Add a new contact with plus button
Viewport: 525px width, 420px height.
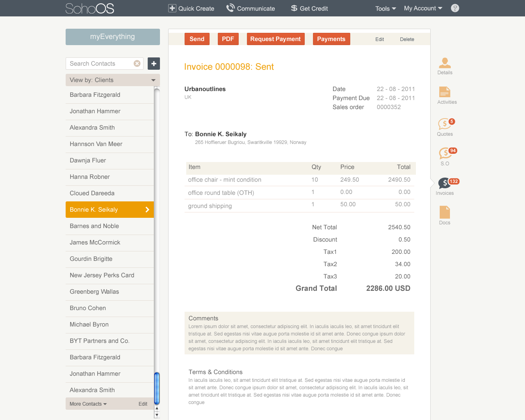click(x=154, y=64)
